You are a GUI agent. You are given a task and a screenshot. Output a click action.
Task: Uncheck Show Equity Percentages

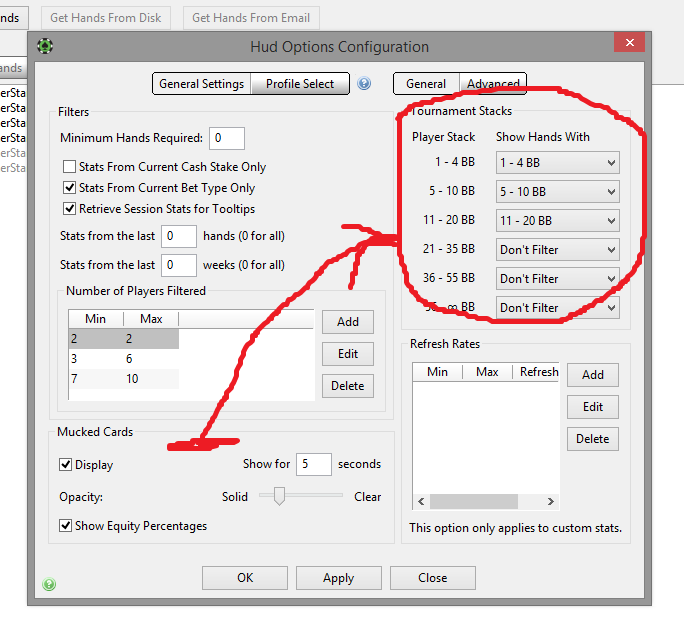pyautogui.click(x=65, y=526)
